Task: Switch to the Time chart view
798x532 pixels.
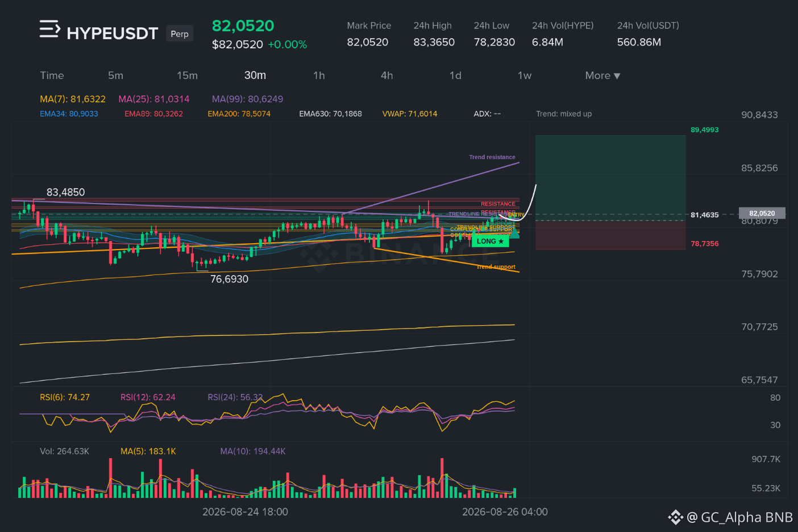Action: click(52, 76)
